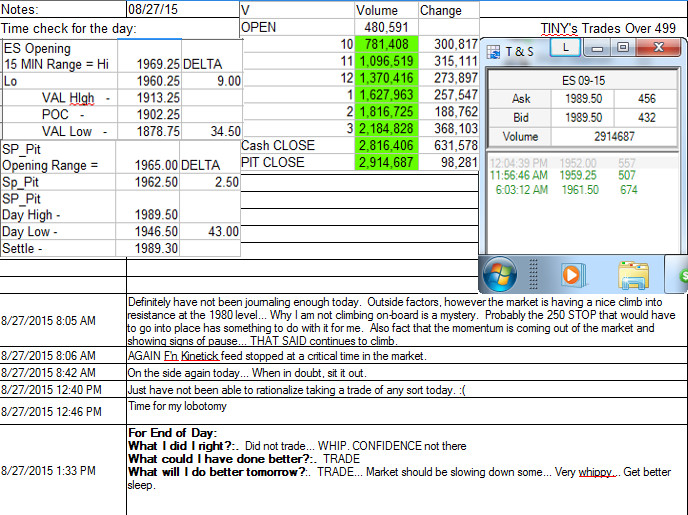The height and width of the screenshot is (515, 688).
Task: Click the 'Time for my lobotomy' note
Action: coord(177,406)
